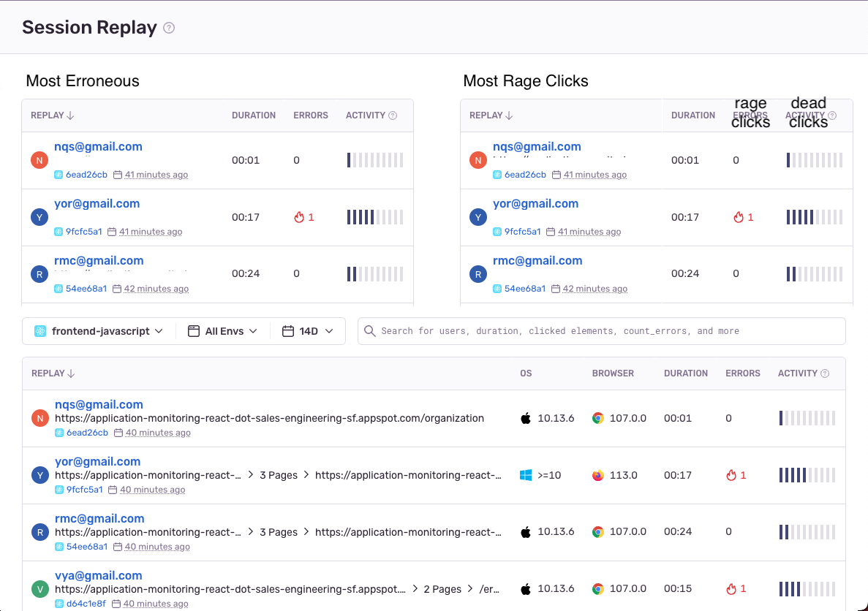Click the Firefox browser icon for yor@gmail.com

[x=598, y=475]
